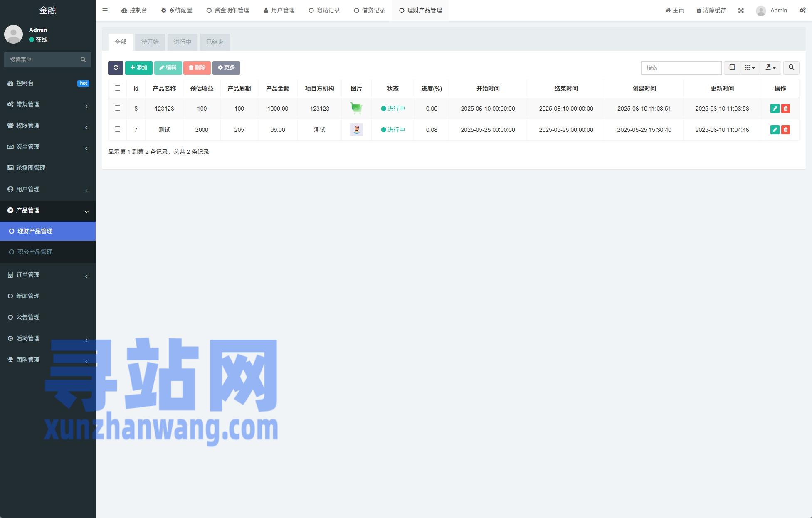Sort by the 开始时间 column header

tap(488, 89)
